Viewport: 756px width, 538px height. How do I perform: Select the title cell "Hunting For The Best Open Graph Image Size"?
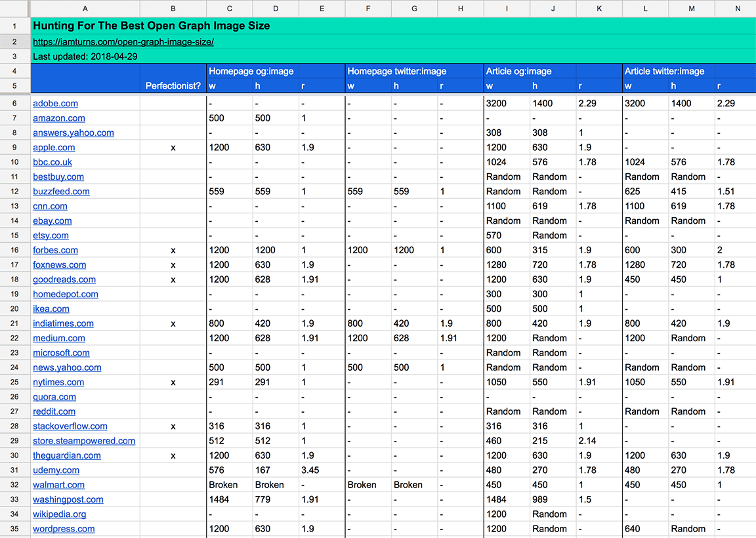coord(152,26)
